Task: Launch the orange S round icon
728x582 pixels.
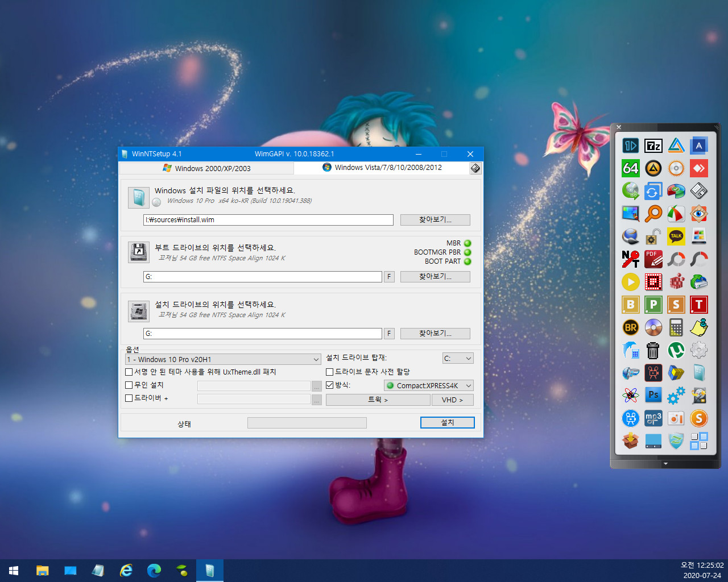Action: 699,418
